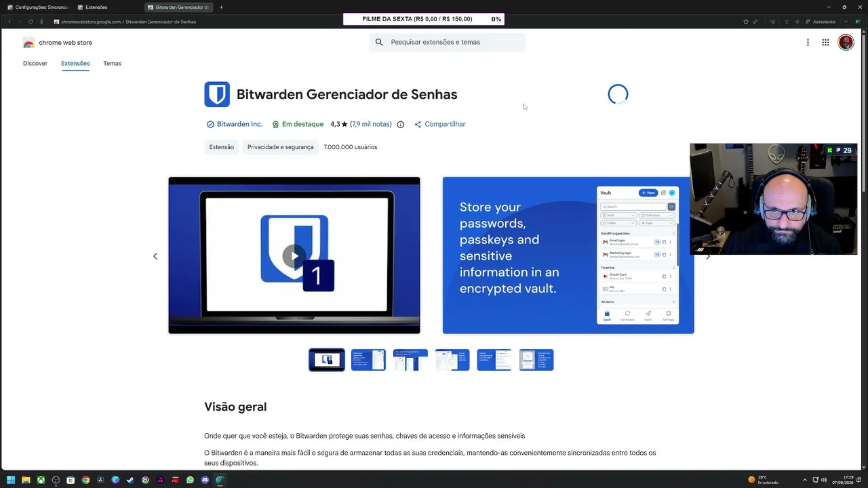Select the sixth screenshot thumbnail
Image resolution: width=868 pixels, height=488 pixels.
[536, 360]
